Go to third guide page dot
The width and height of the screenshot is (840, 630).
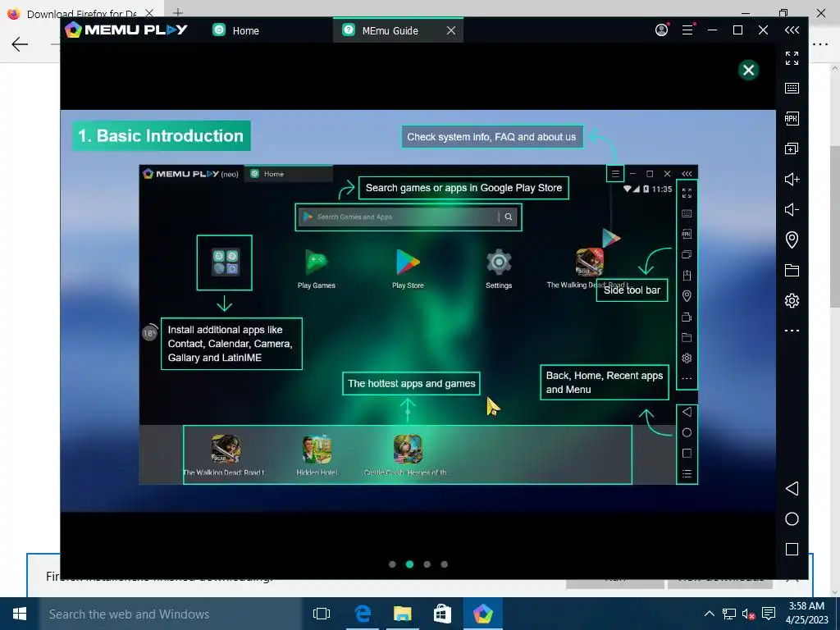427,564
